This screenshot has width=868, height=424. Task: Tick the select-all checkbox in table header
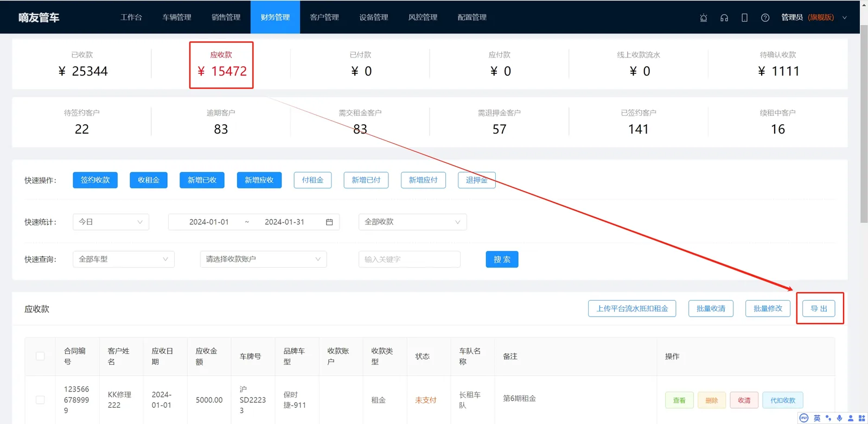[40, 356]
